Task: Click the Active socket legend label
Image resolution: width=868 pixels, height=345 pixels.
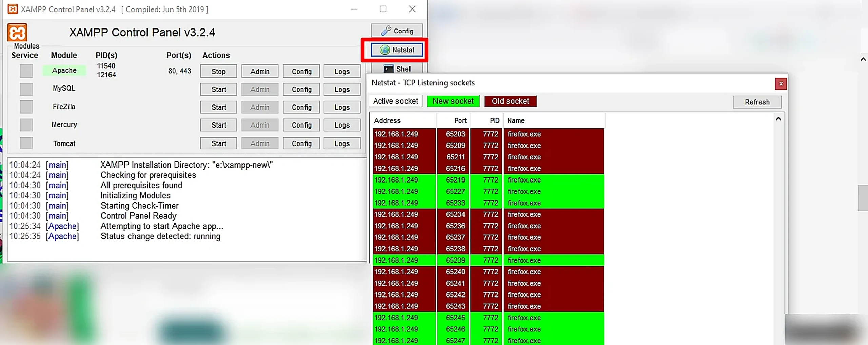Action: [x=396, y=101]
